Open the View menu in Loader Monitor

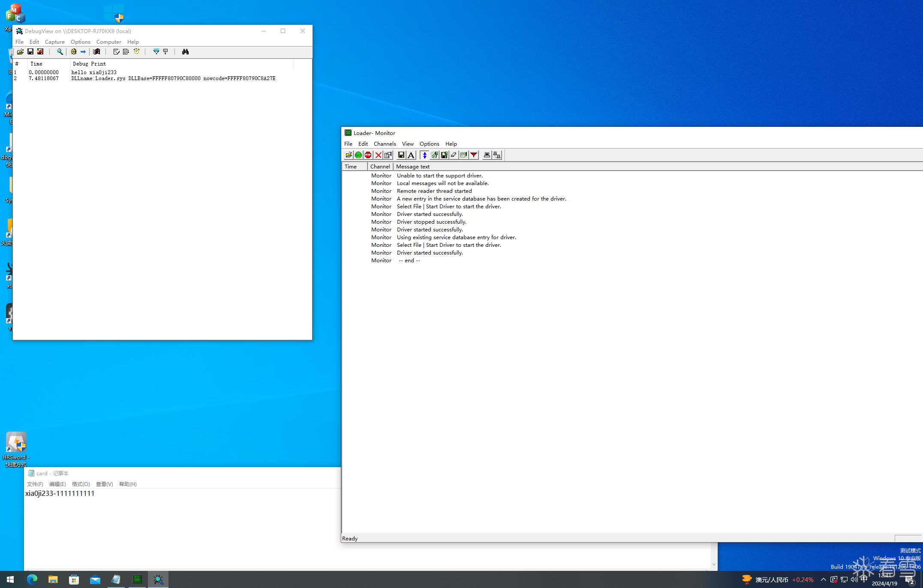tap(408, 144)
